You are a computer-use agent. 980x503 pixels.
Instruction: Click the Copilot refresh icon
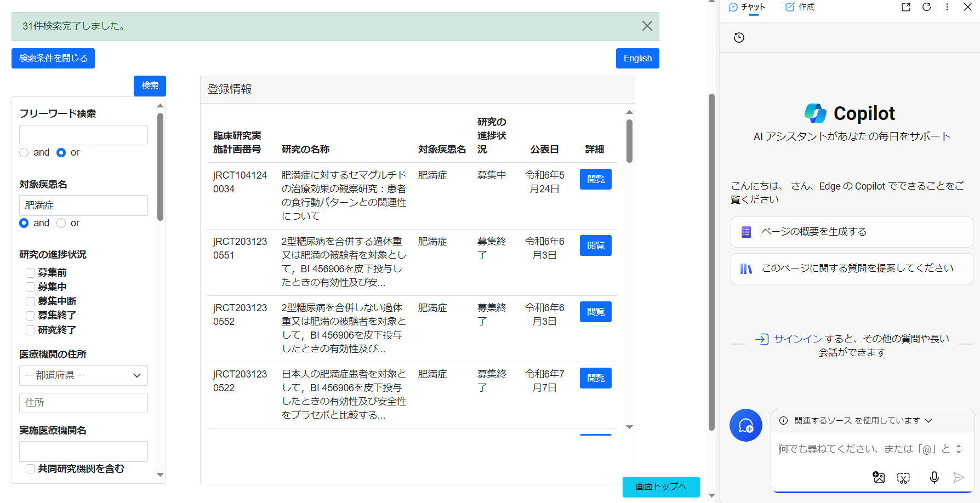pos(926,7)
